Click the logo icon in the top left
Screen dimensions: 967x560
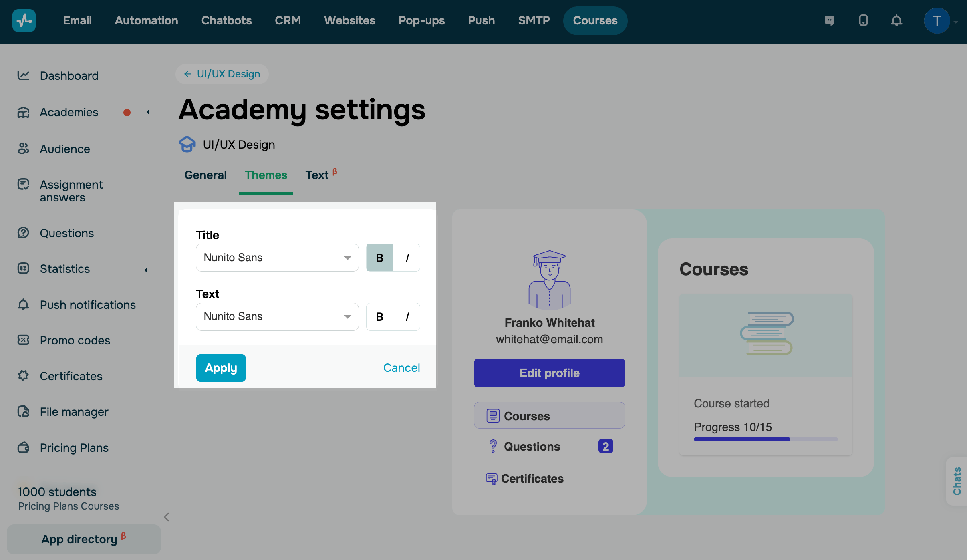(x=24, y=20)
